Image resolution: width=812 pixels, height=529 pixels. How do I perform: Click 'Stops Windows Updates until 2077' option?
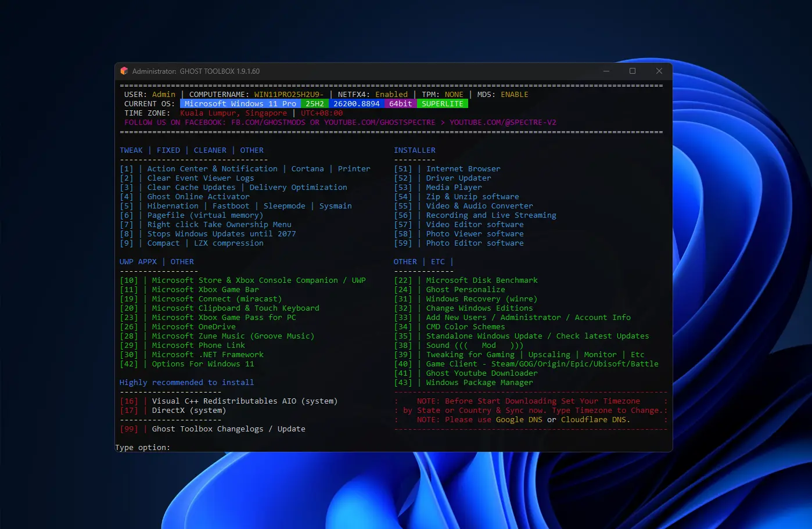222,234
